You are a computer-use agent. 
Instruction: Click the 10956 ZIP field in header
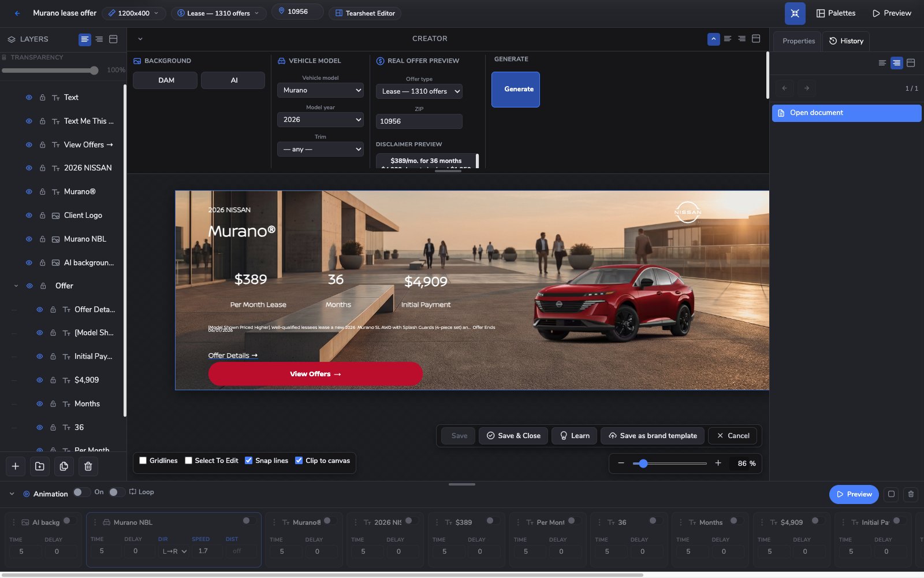coord(297,12)
